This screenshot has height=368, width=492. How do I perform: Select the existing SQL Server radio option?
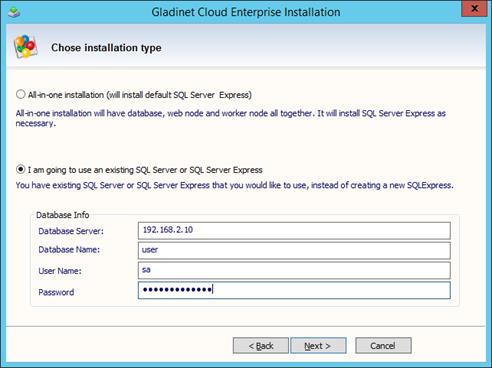pyautogui.click(x=21, y=169)
